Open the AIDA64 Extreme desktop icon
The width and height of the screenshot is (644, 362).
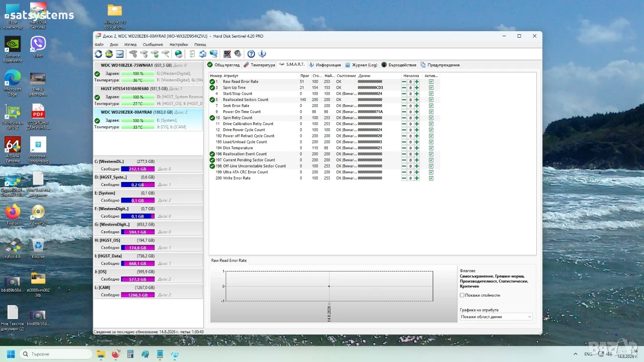[x=13, y=150]
